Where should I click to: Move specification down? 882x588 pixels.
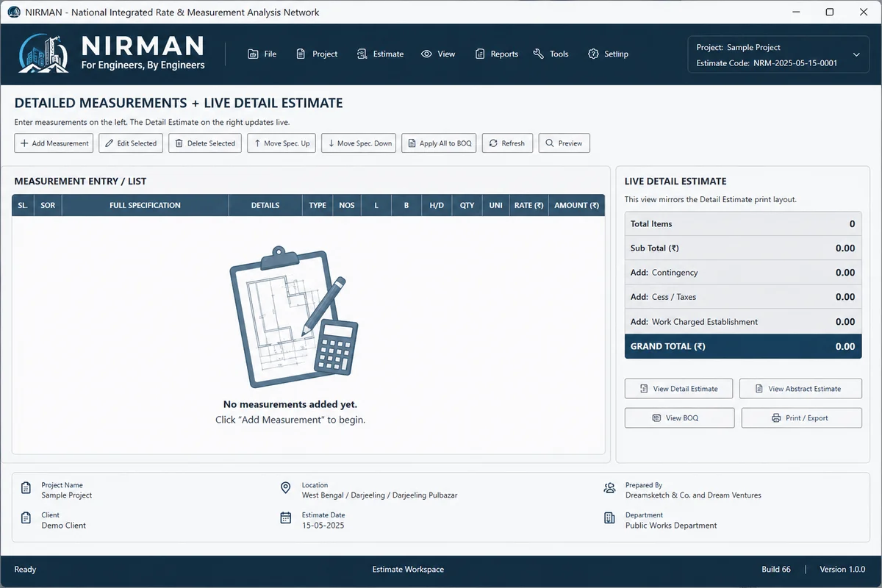pyautogui.click(x=359, y=143)
